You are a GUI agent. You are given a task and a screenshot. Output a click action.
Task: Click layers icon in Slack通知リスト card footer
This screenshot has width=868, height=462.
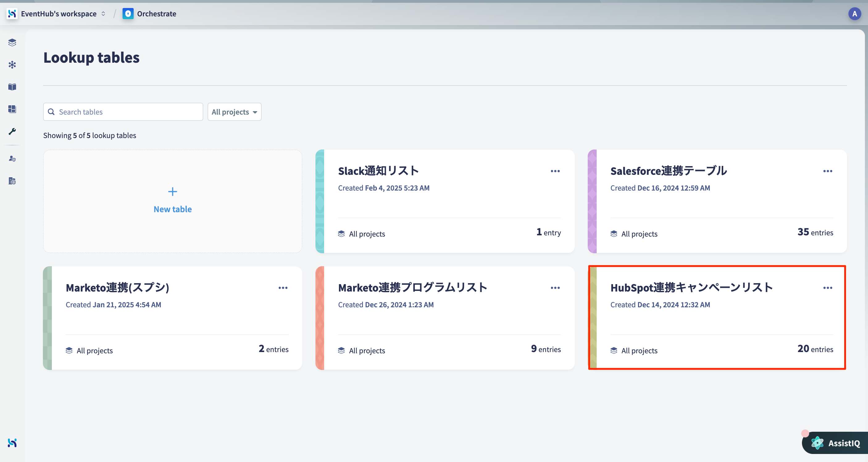pyautogui.click(x=341, y=234)
